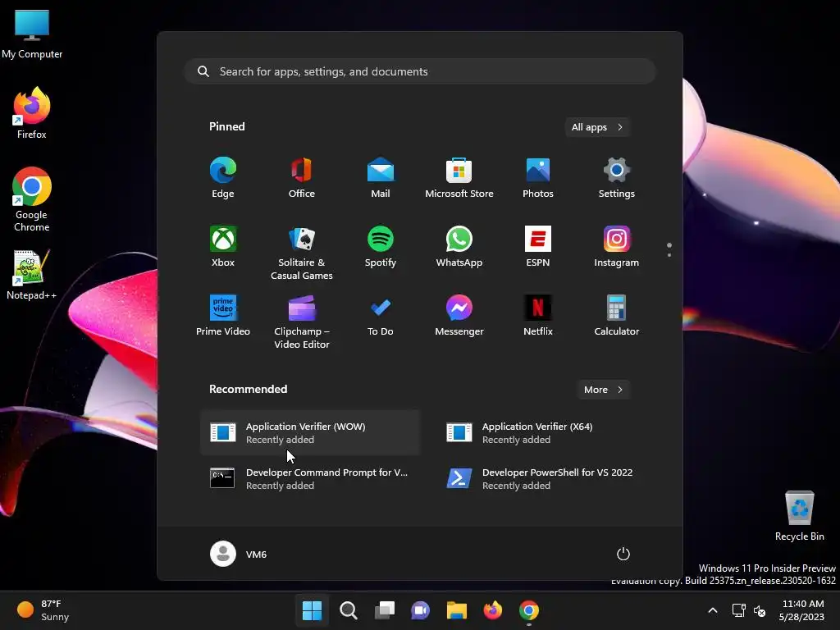This screenshot has width=840, height=630.
Task: Select the Notepad++ desktop shortcut
Action: click(32, 275)
